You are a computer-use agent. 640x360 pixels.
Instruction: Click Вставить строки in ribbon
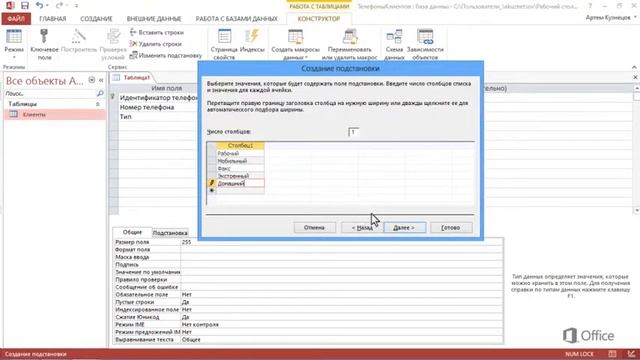pos(157,32)
